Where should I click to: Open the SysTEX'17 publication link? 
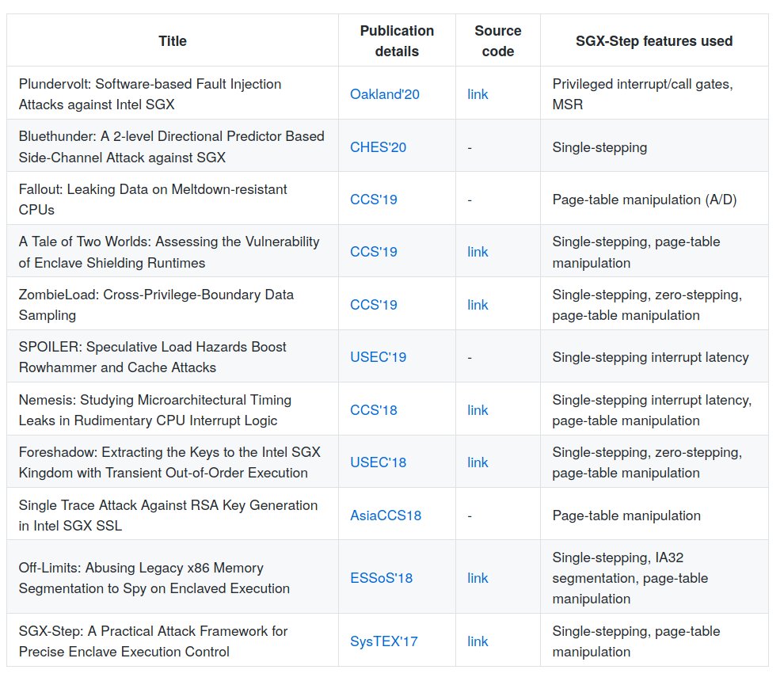pos(383,641)
